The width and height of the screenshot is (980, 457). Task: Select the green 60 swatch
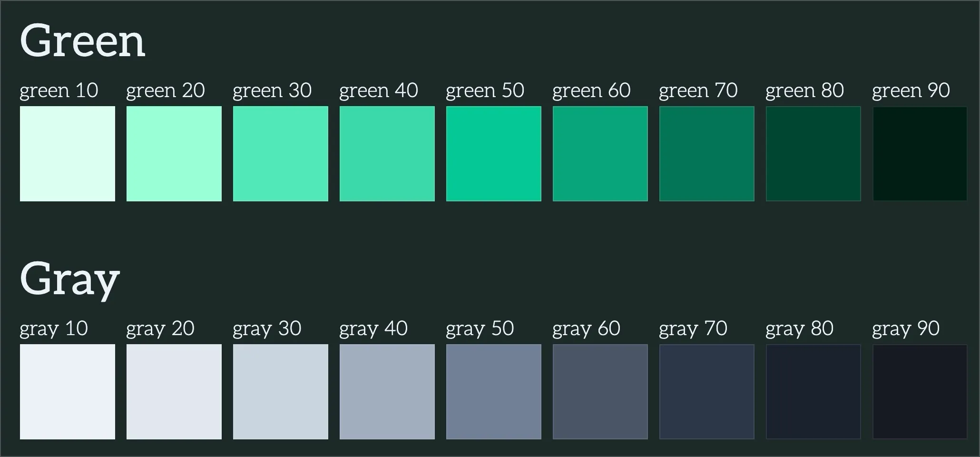[600, 154]
